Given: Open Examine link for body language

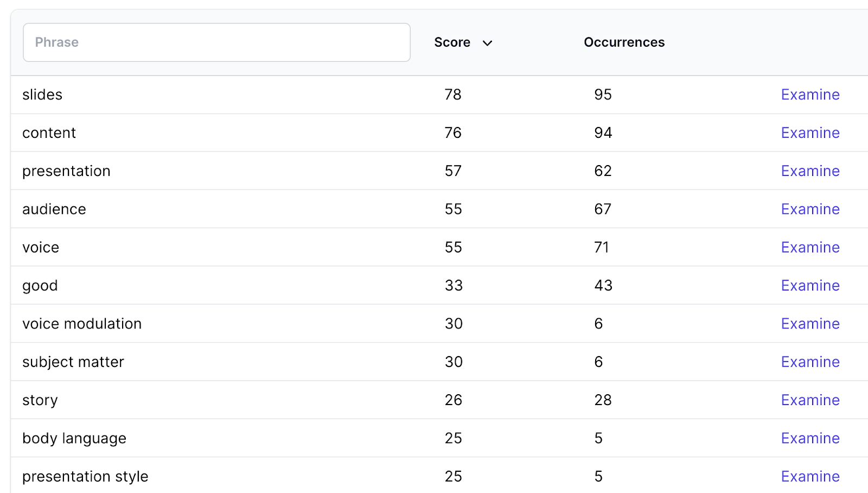Looking at the screenshot, I should 810,438.
